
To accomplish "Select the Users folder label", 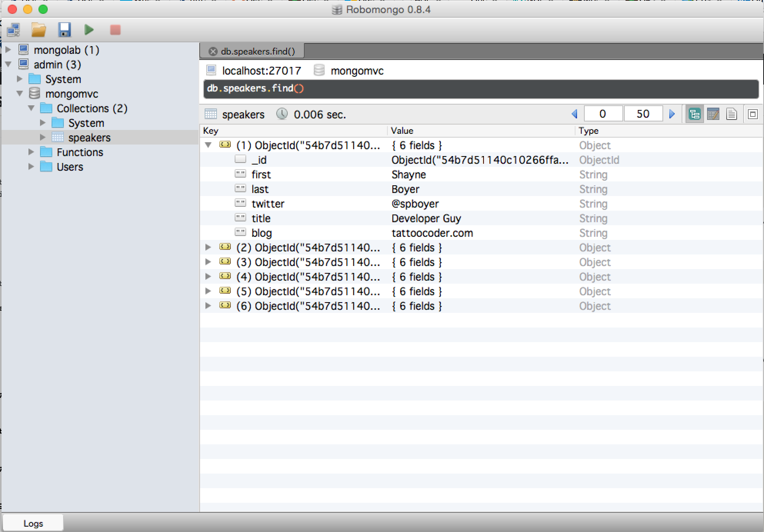I will coord(70,167).
